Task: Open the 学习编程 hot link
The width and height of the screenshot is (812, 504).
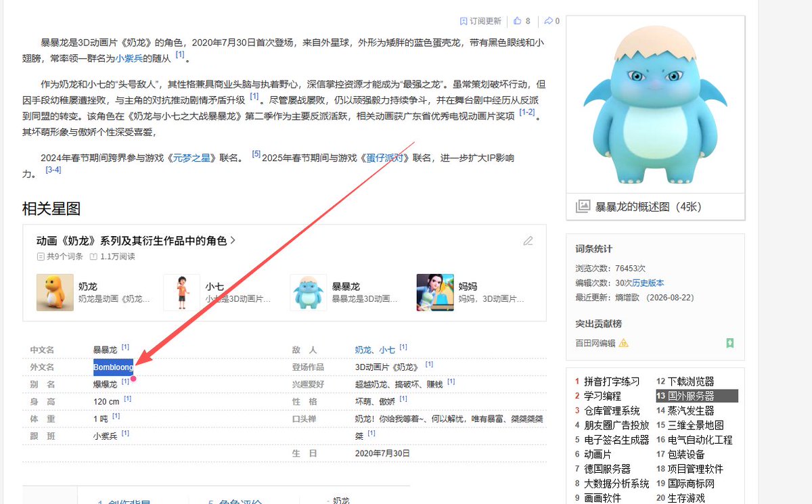Action: click(x=602, y=396)
